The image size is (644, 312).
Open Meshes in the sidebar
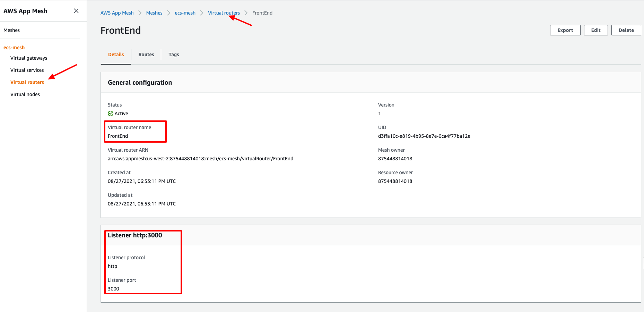pyautogui.click(x=11, y=30)
